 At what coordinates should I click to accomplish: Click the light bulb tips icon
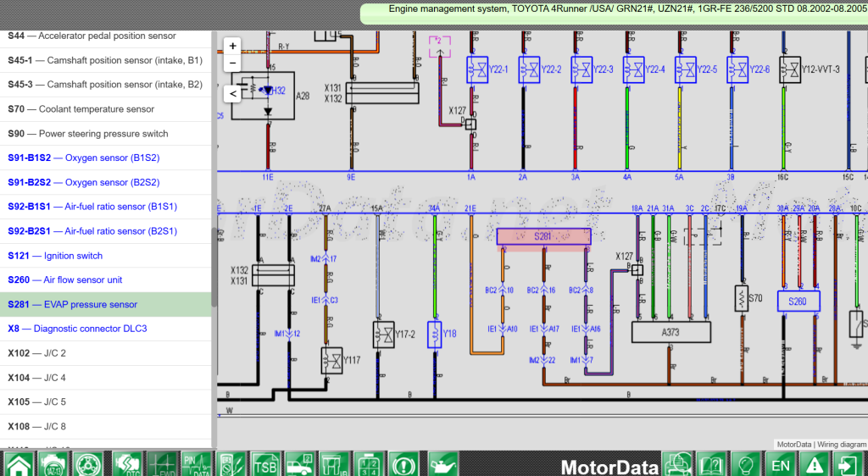pyautogui.click(x=746, y=464)
